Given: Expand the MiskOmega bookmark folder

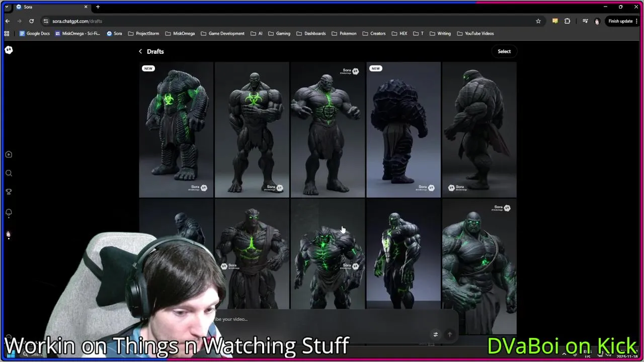Looking at the screenshot, I should pyautogui.click(x=180, y=34).
